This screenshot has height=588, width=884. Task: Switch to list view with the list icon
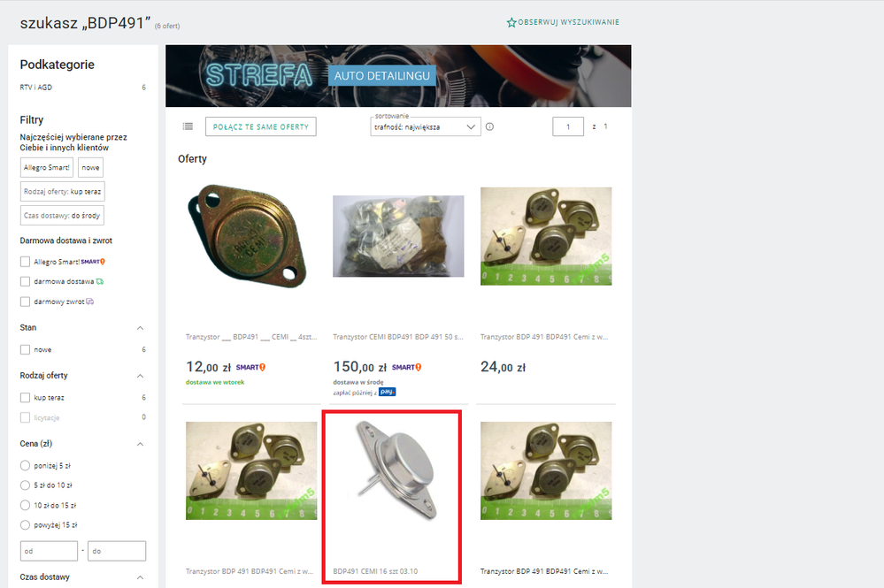click(x=188, y=126)
